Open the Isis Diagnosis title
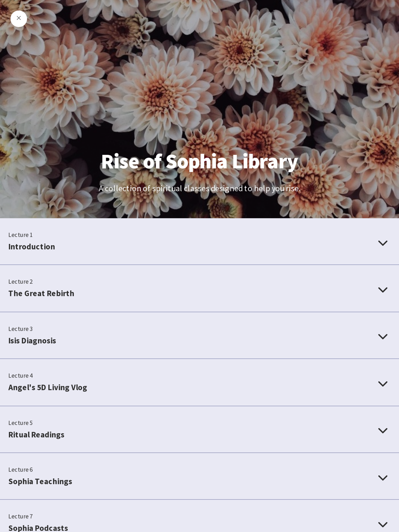The width and height of the screenshot is (399, 532). coord(32,340)
